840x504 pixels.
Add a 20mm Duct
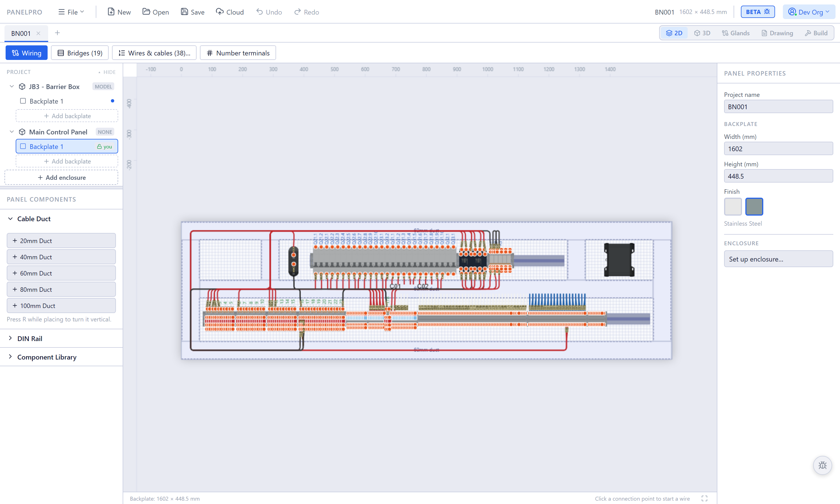point(61,241)
